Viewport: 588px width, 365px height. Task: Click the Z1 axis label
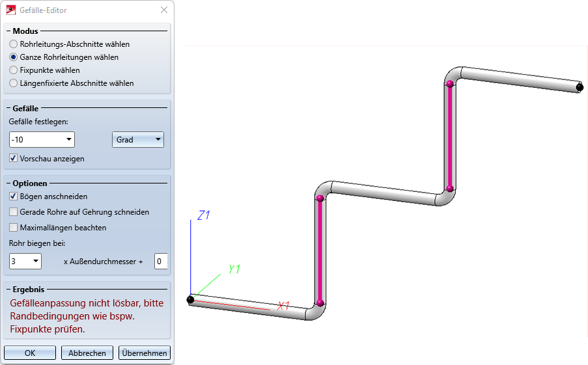coord(204,215)
